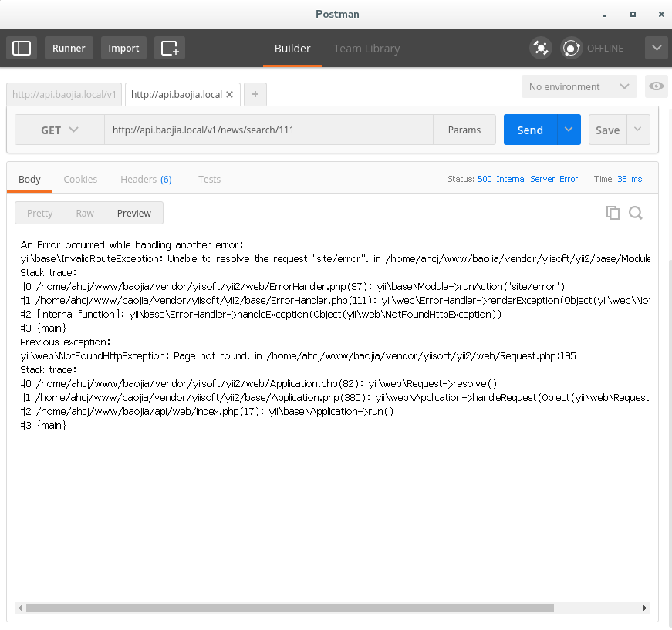The height and width of the screenshot is (630, 672).
Task: Show the response Headers (6) tab
Action: 146,179
